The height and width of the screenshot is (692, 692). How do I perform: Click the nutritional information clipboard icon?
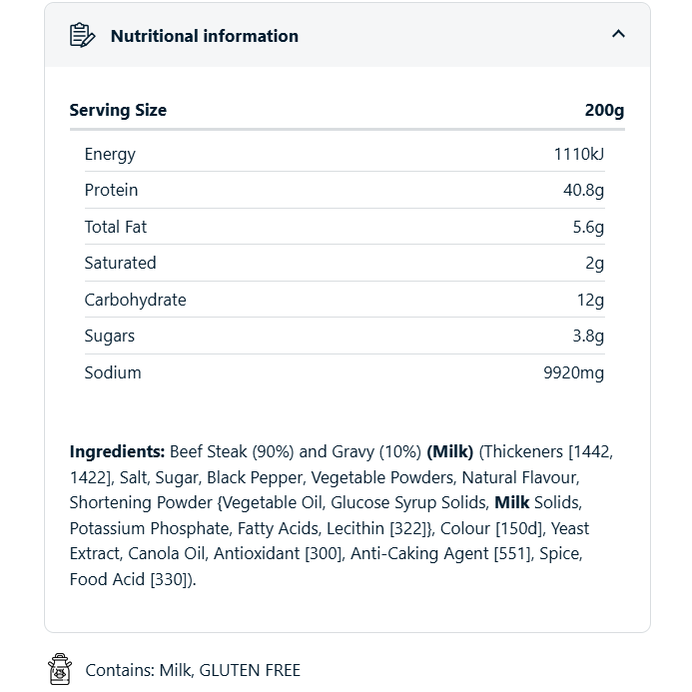click(x=82, y=35)
